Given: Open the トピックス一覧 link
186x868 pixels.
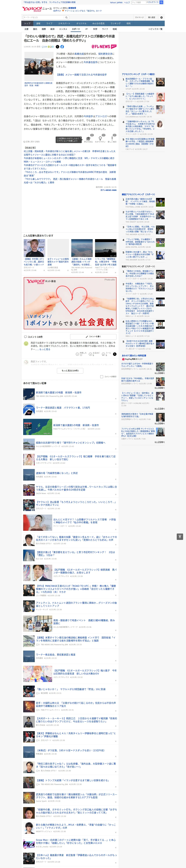Looking at the screenshot, I should click(x=155, y=29).
